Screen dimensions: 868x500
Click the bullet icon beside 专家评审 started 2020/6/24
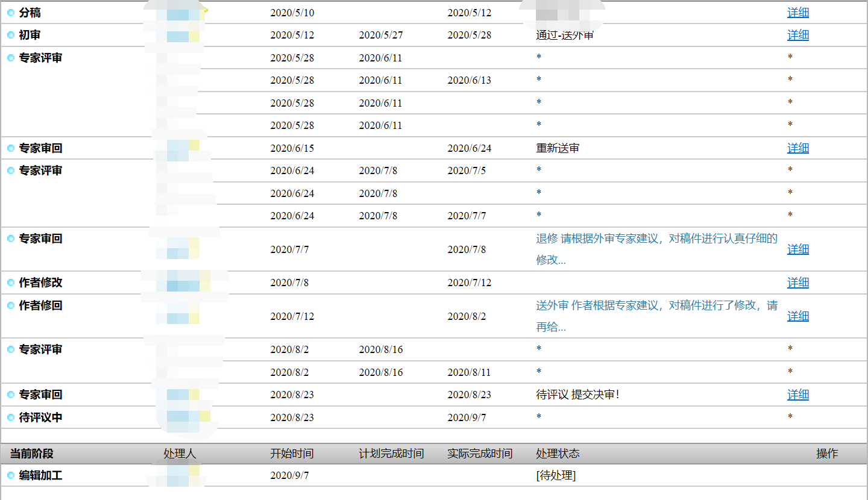[11, 170]
